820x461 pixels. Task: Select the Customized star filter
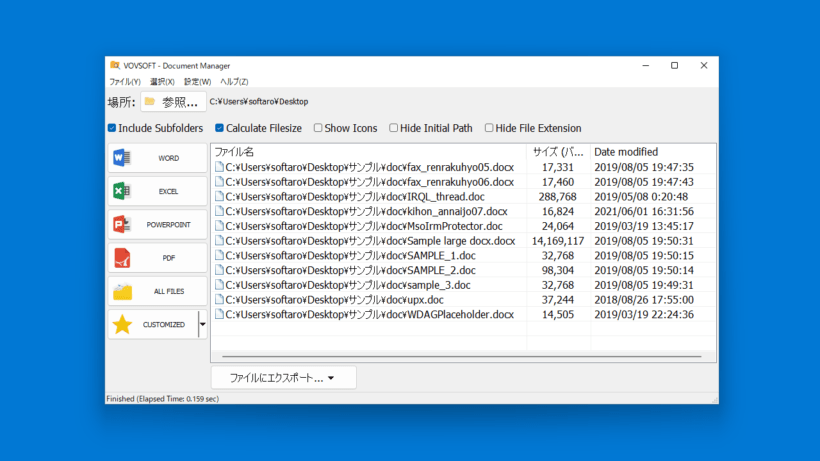tap(153, 325)
